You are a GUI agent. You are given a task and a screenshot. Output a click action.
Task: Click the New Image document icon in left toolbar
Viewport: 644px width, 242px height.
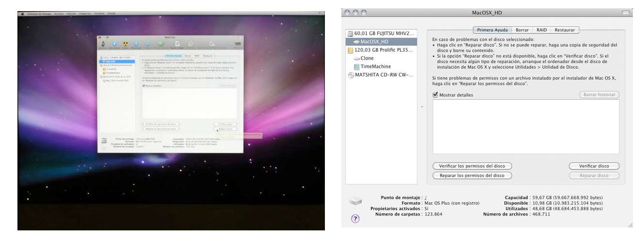(178, 44)
